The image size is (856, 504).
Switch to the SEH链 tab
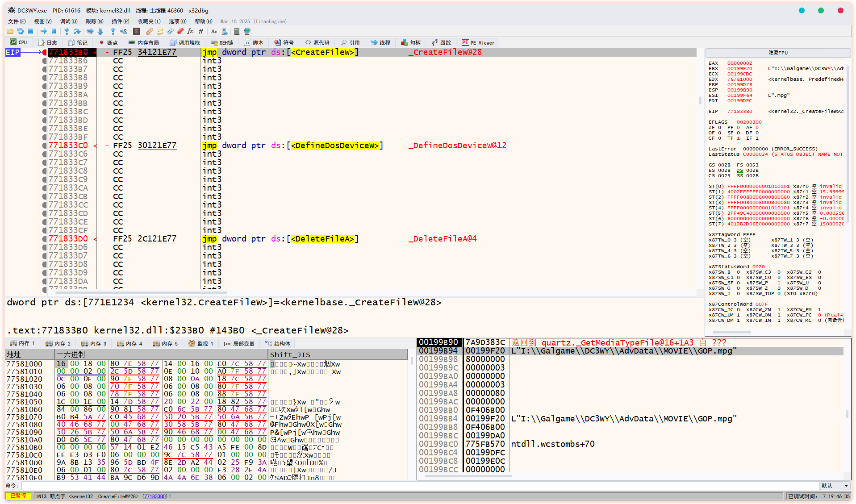tap(222, 43)
